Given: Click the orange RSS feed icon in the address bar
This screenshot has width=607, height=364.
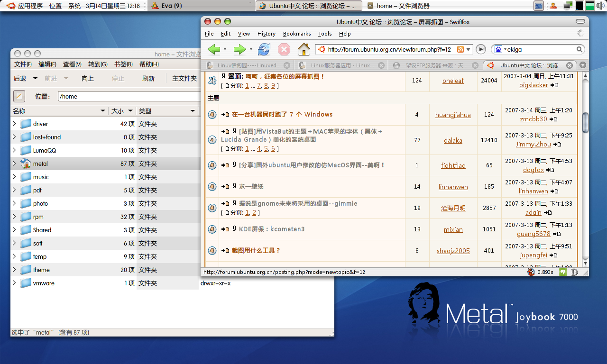Looking at the screenshot, I should (x=460, y=49).
